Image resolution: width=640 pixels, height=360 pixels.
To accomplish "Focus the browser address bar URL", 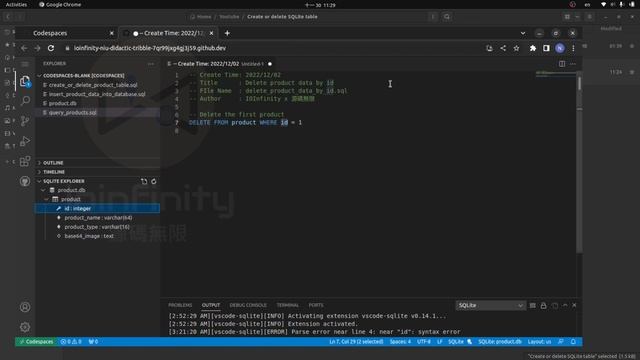I will tap(150, 48).
